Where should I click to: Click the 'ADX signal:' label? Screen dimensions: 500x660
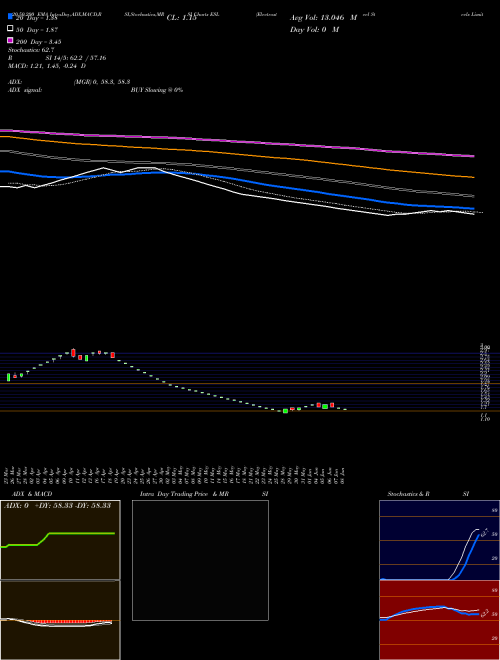tap(25, 90)
